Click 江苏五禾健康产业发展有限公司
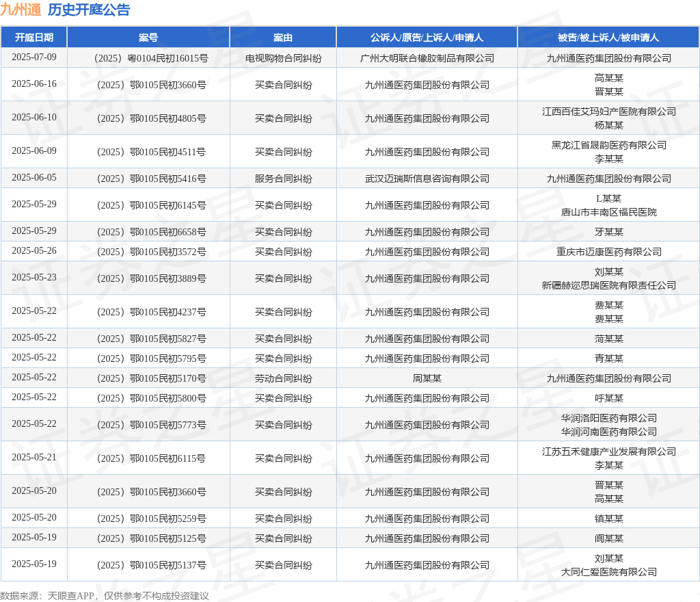This screenshot has width=700, height=602. tap(609, 451)
